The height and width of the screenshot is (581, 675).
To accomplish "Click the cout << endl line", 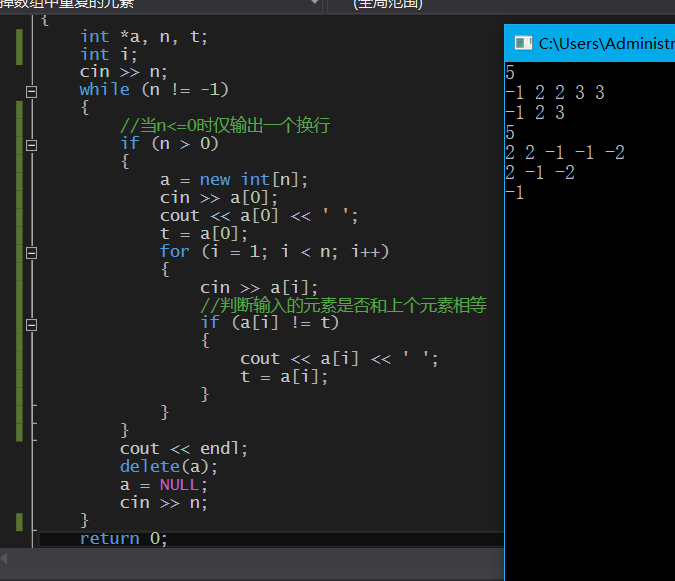I will pyautogui.click(x=183, y=449).
